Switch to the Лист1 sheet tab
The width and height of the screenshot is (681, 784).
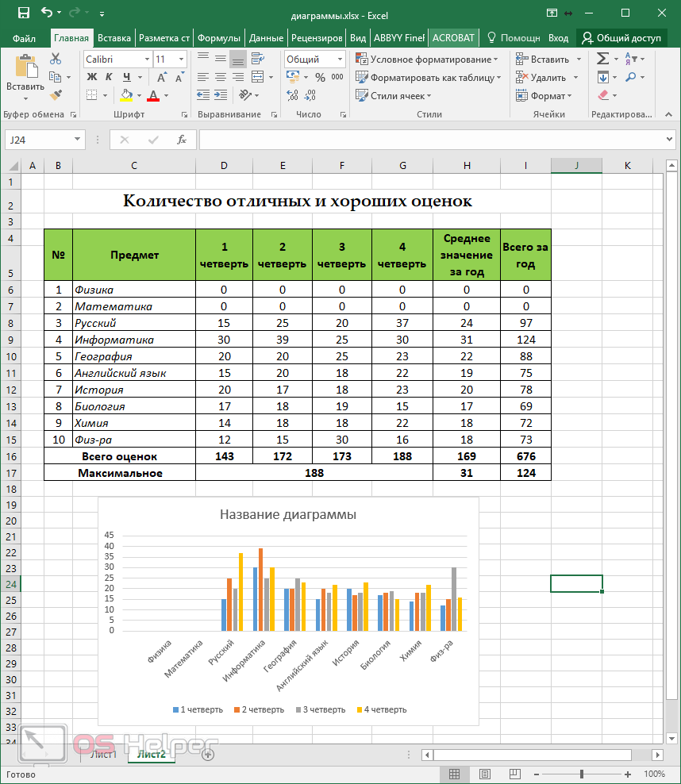tap(103, 755)
